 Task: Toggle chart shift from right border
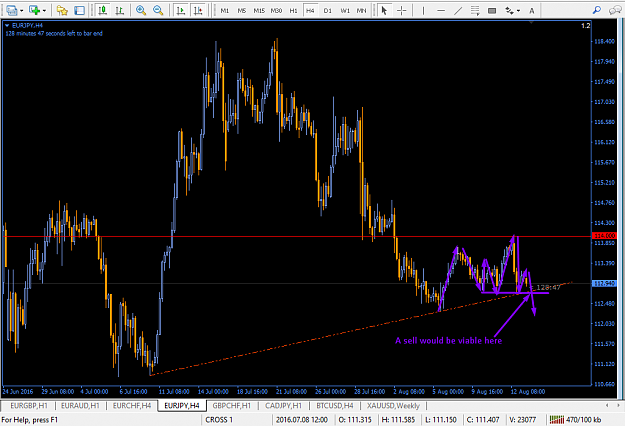(198, 10)
